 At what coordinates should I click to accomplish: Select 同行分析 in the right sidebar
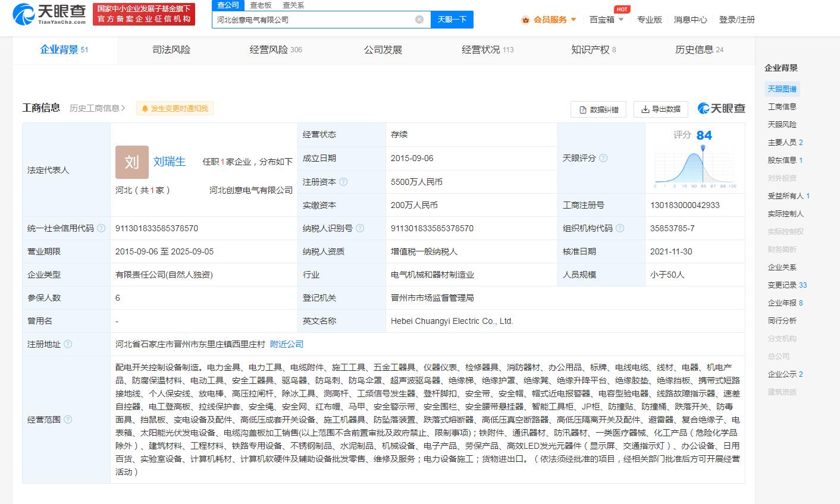(782, 321)
